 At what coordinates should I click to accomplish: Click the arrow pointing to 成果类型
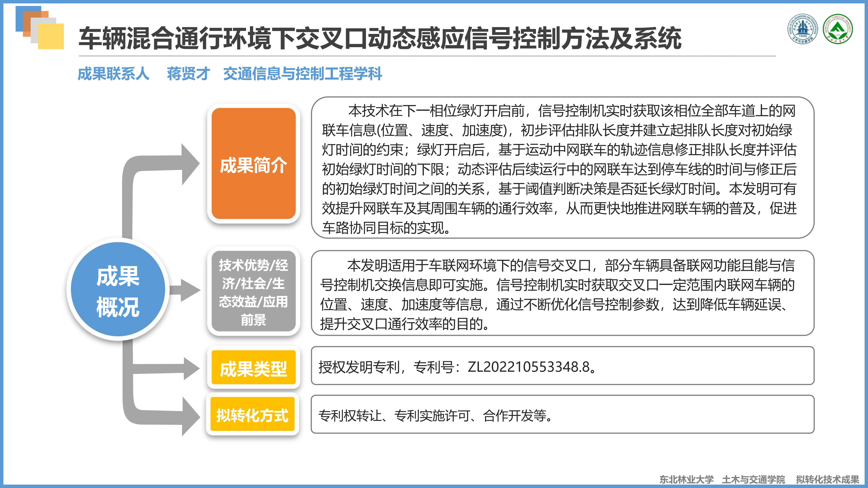coord(189,368)
